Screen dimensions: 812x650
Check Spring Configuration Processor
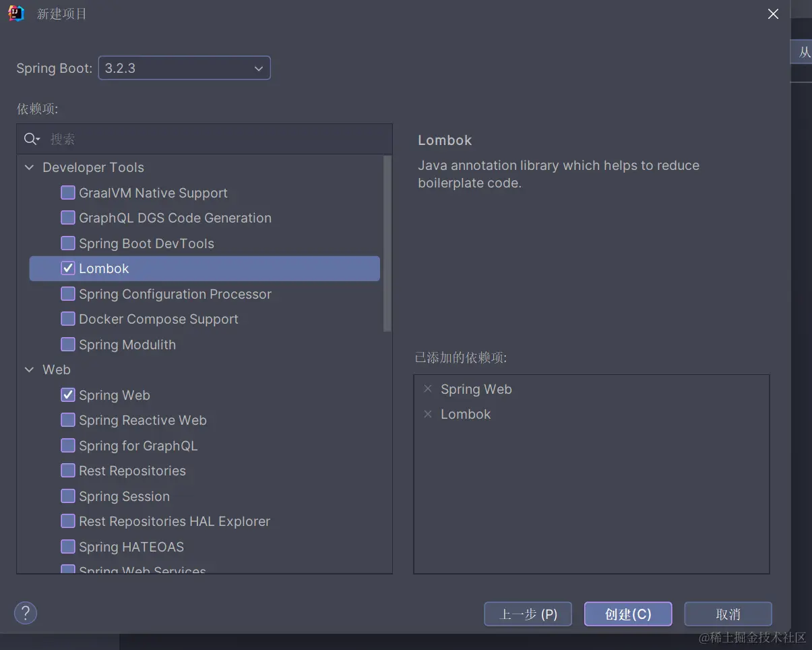click(x=68, y=294)
